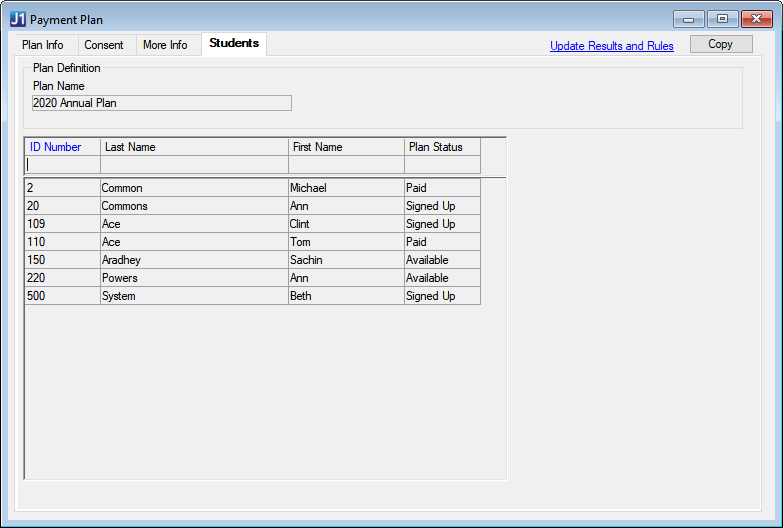Select Paid status for Tom Ace

click(x=442, y=242)
